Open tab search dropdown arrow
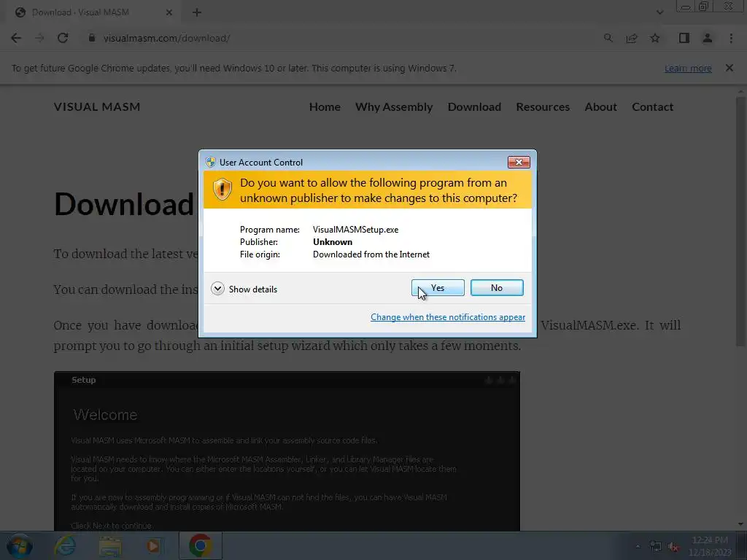Screen dimensions: 747x560 point(659,12)
